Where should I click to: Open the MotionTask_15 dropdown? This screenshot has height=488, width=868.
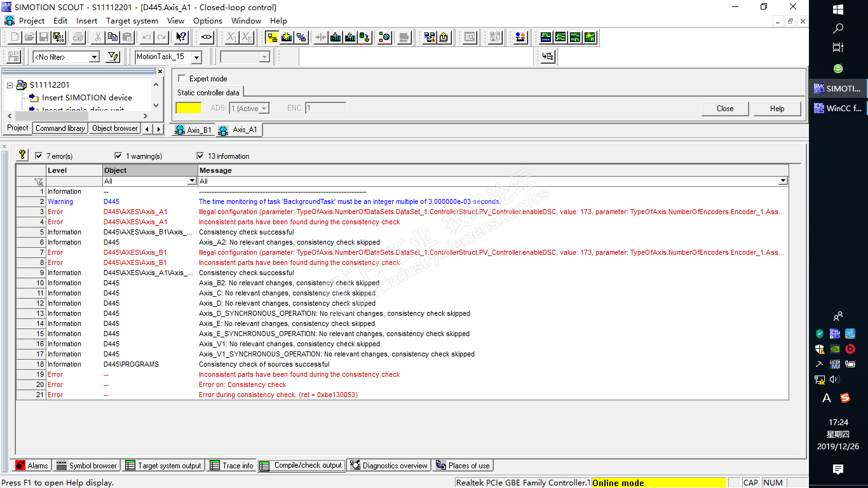196,58
